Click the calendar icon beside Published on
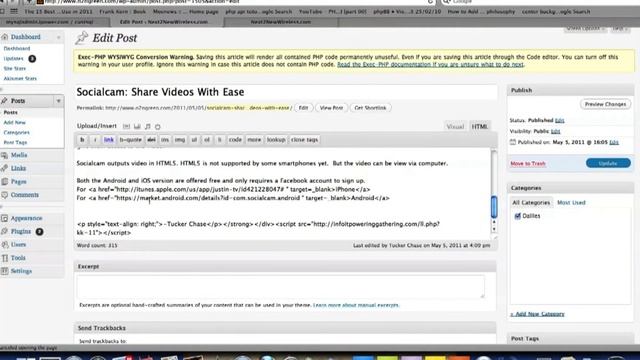The image size is (640, 360). (x=513, y=142)
